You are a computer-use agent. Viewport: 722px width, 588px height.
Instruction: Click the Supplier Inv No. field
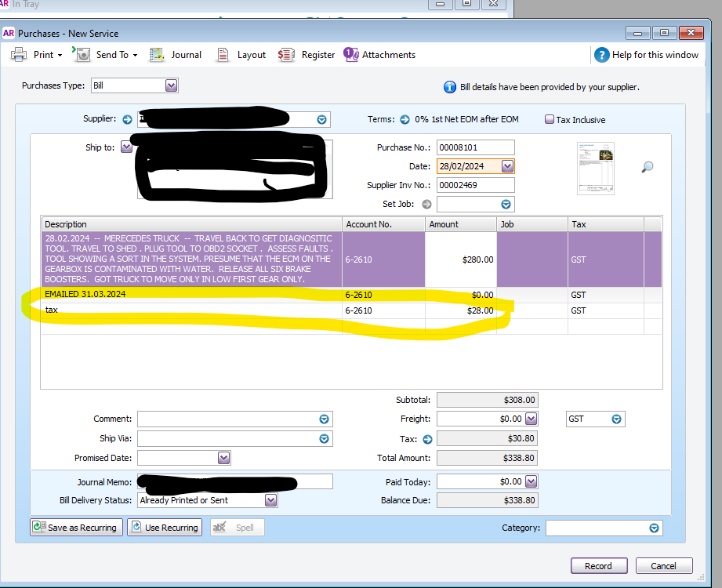[x=475, y=185]
